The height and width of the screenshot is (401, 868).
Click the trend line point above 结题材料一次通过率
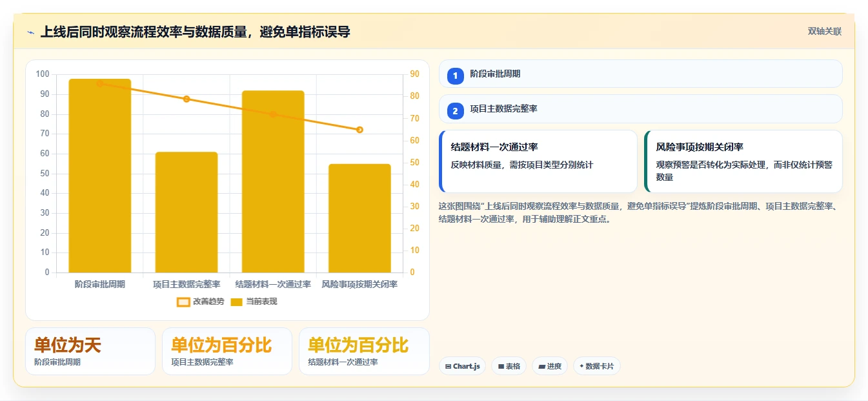[273, 114]
